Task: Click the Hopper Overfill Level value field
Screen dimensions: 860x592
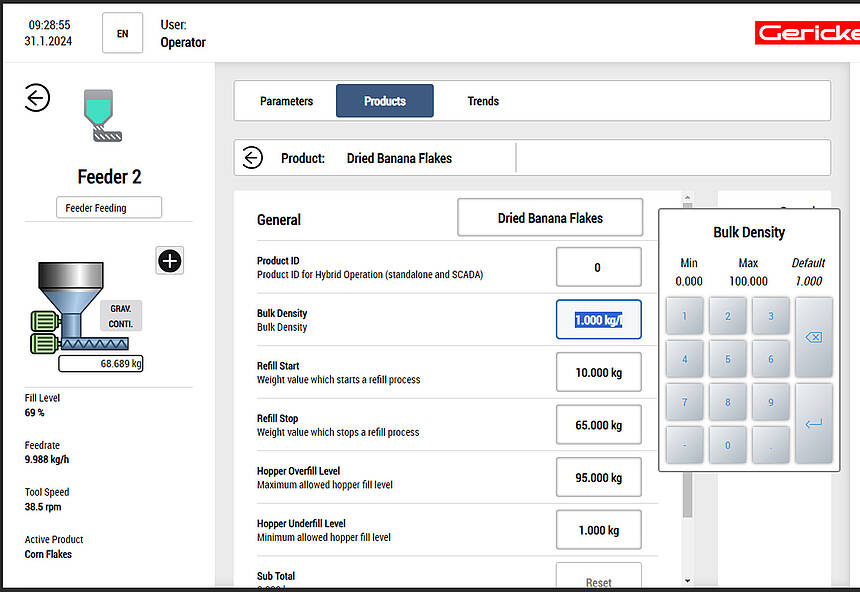Action: click(x=598, y=477)
